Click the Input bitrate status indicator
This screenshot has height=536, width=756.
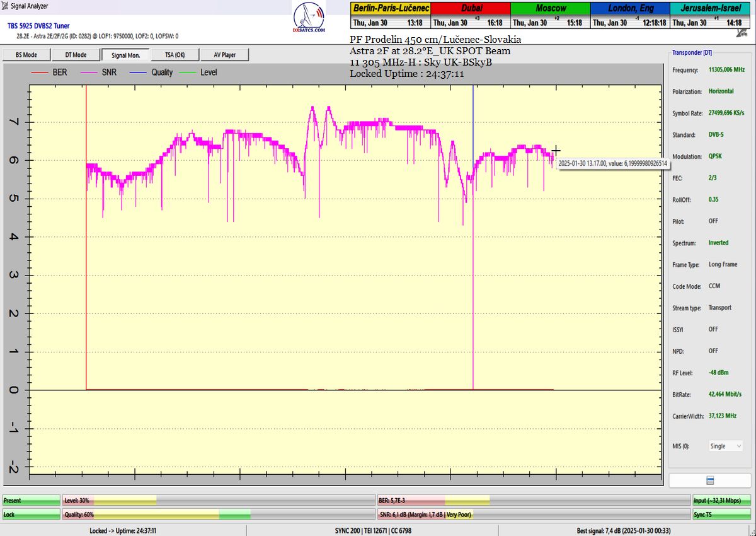[x=722, y=500]
